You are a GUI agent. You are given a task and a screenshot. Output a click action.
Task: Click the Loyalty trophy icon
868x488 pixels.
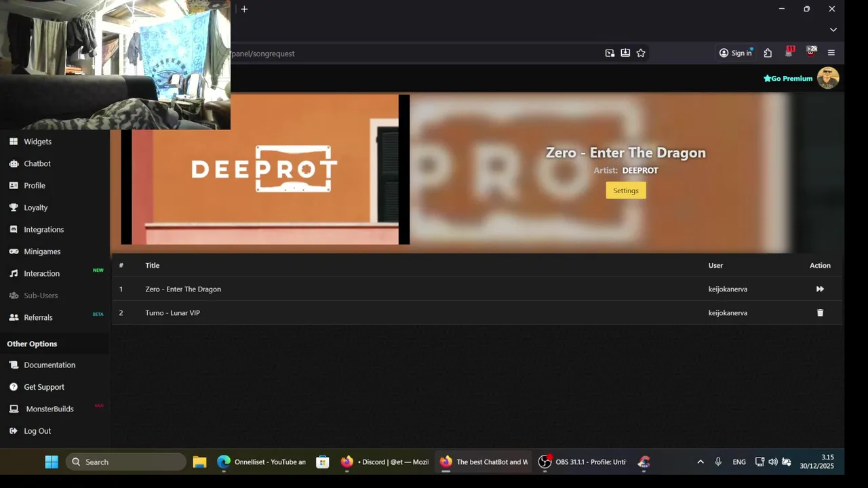14,207
